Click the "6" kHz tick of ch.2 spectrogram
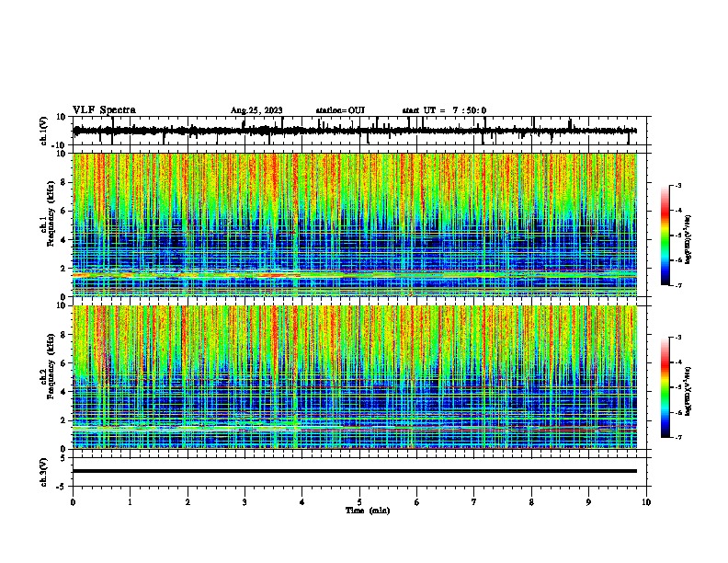The height and width of the screenshot is (563, 728). (63, 363)
